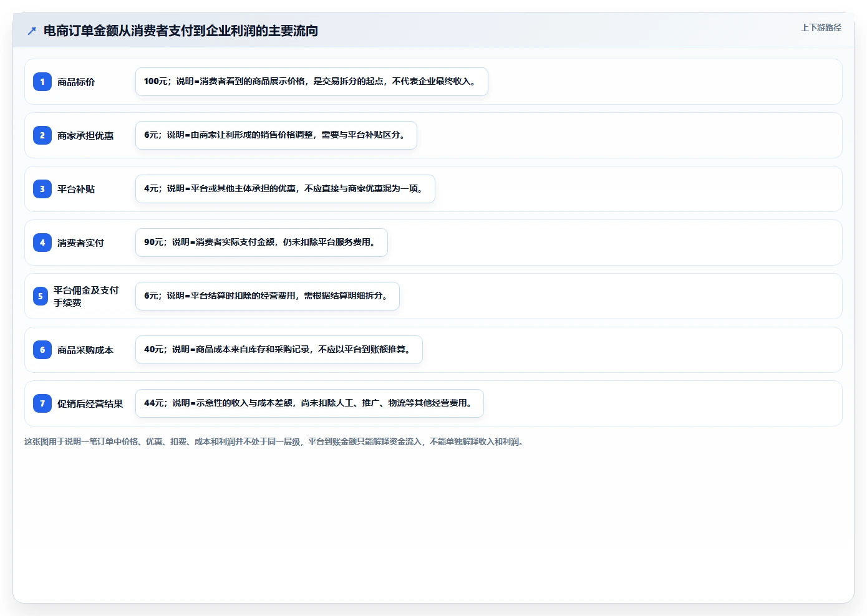This screenshot has width=867, height=616.
Task: Click the 平台补贴 label
Action: pyautogui.click(x=76, y=189)
